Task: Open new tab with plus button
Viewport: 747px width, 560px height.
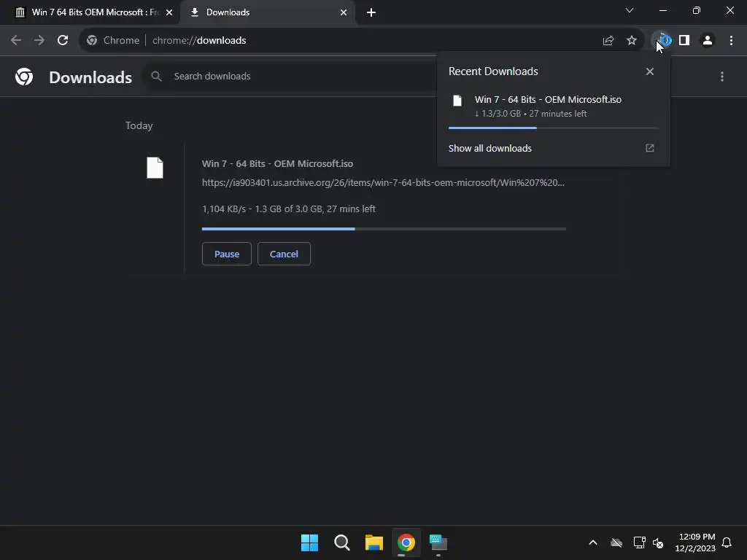Action: pyautogui.click(x=371, y=12)
